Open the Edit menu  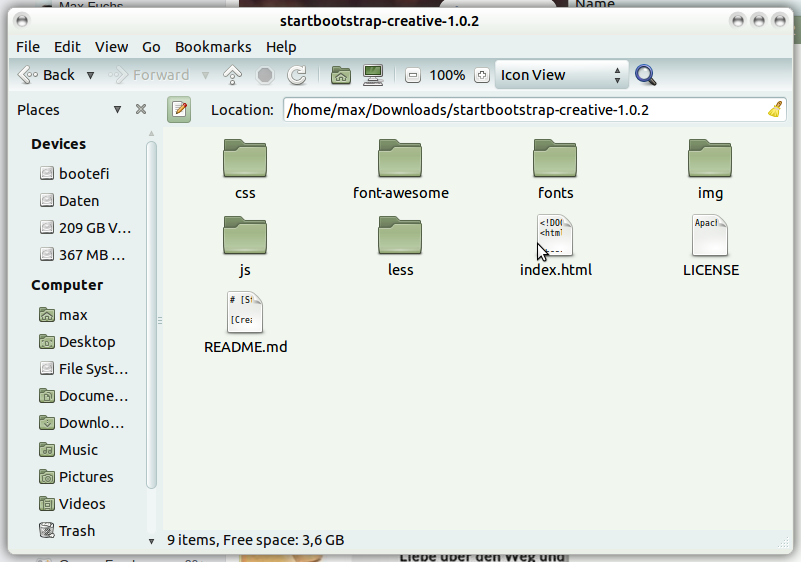click(x=67, y=47)
